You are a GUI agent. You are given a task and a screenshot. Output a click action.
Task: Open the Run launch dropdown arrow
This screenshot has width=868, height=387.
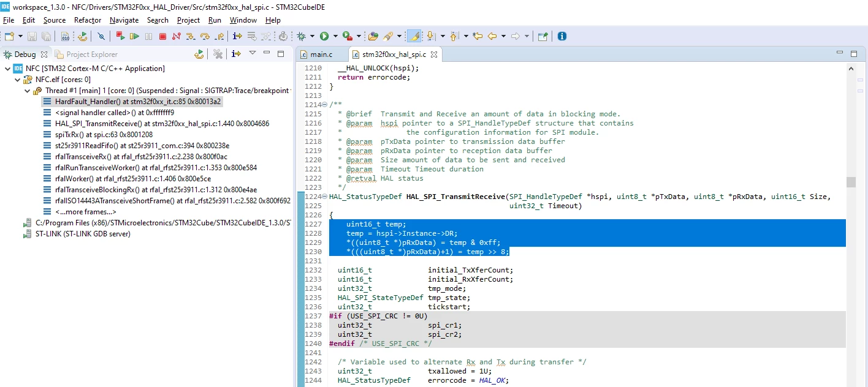(335, 37)
